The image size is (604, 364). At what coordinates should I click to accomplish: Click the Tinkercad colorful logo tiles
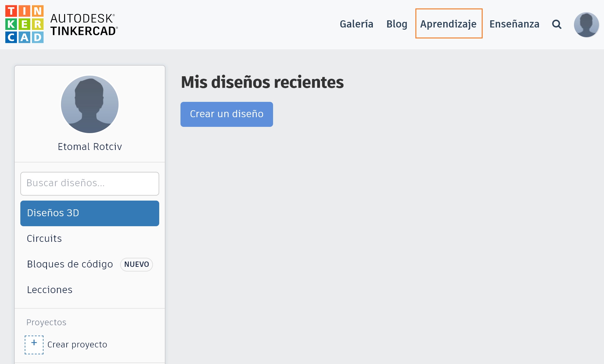[x=24, y=24]
